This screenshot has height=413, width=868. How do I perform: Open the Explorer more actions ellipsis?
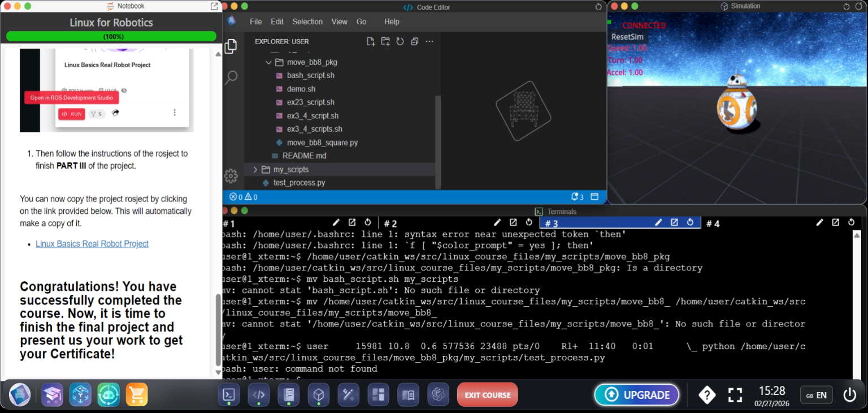click(429, 41)
